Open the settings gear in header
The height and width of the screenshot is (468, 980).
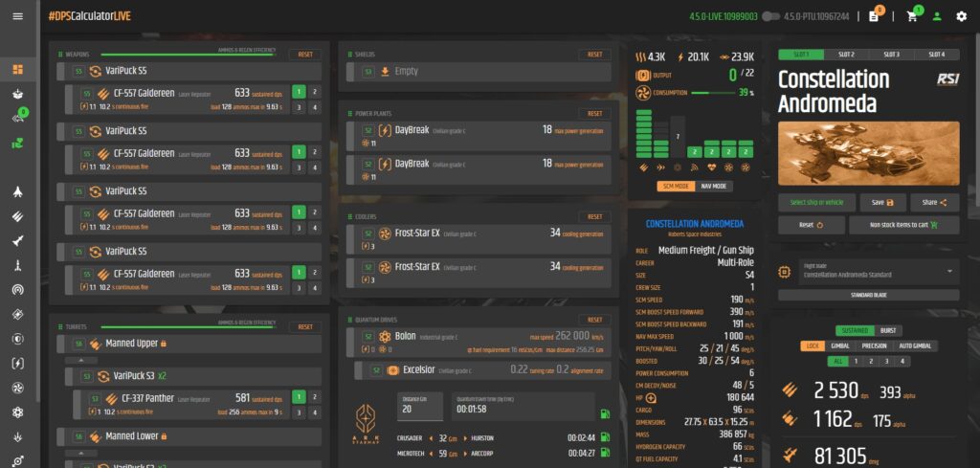point(961,16)
